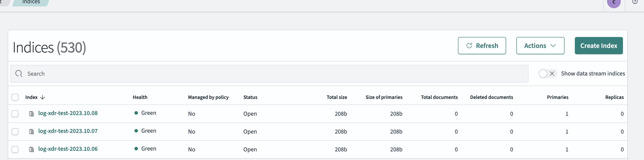Tick the checkbox for log-xdr-test-2023.10.06
Image resolution: width=644 pixels, height=160 pixels.
15,149
